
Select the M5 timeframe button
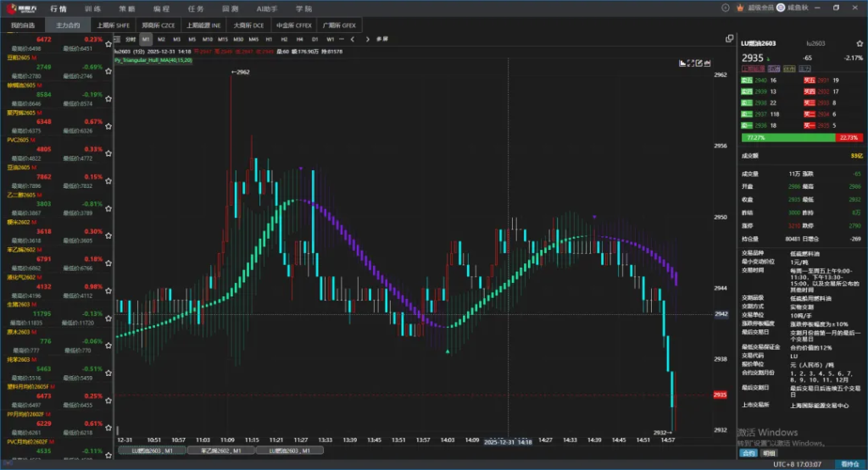pyautogui.click(x=192, y=39)
